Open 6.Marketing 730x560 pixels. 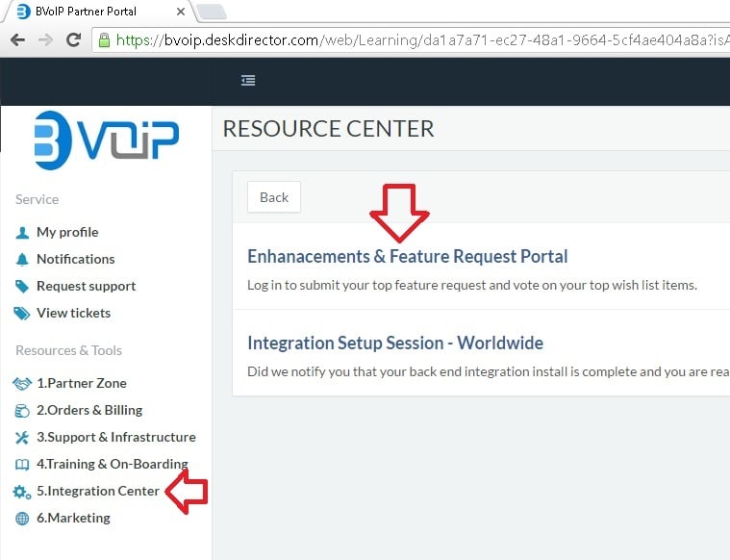point(73,518)
